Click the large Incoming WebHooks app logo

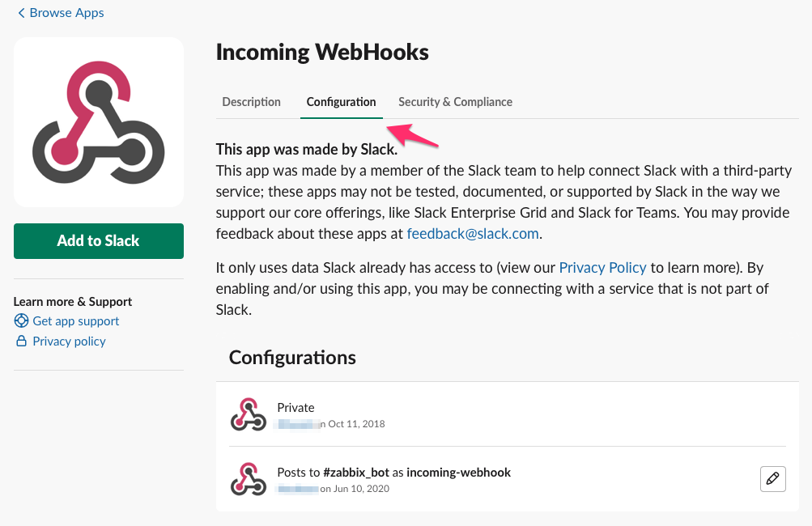tap(99, 122)
